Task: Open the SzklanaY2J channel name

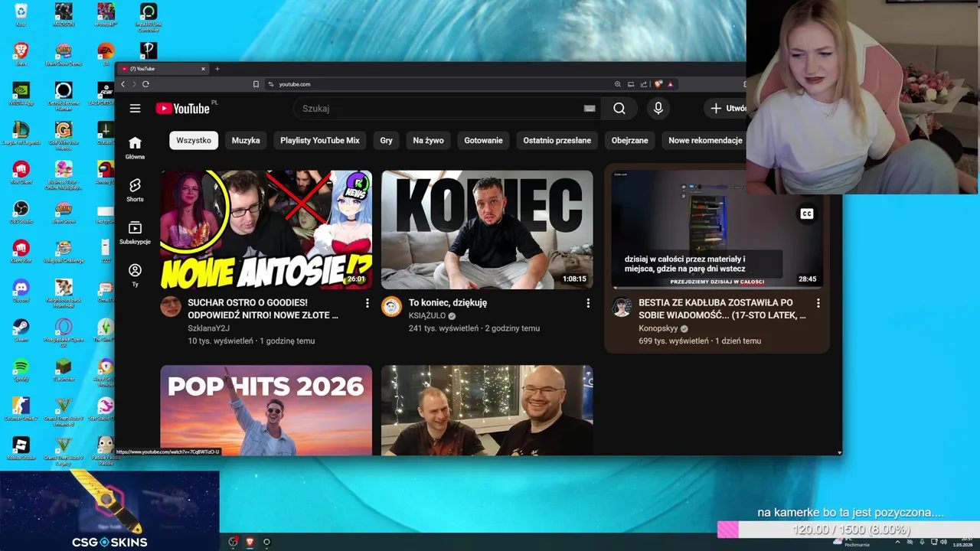Action: coord(208,328)
